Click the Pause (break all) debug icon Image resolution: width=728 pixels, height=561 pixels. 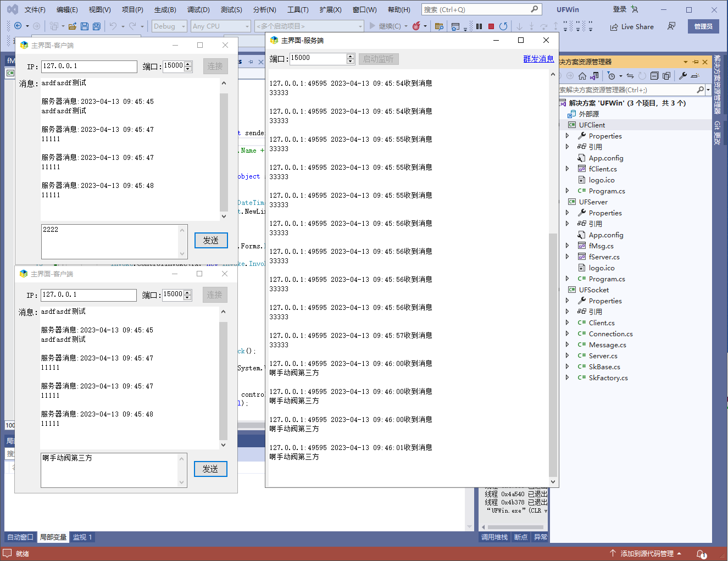coord(479,26)
